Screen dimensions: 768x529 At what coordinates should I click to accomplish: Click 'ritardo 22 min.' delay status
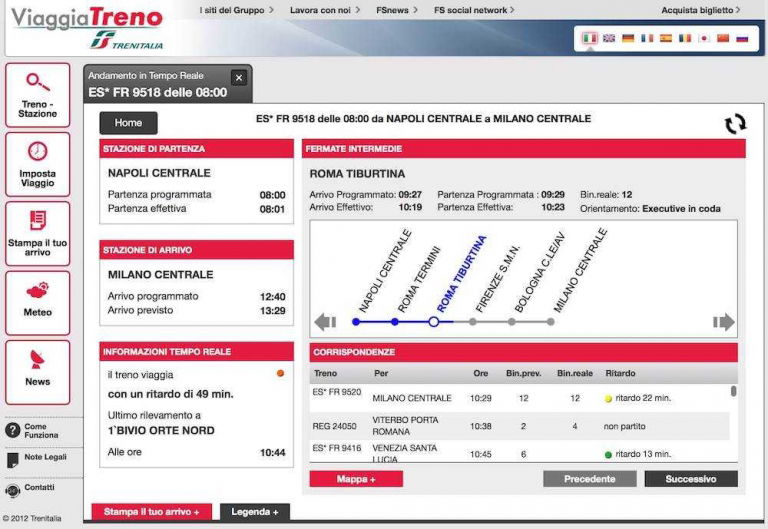(643, 398)
